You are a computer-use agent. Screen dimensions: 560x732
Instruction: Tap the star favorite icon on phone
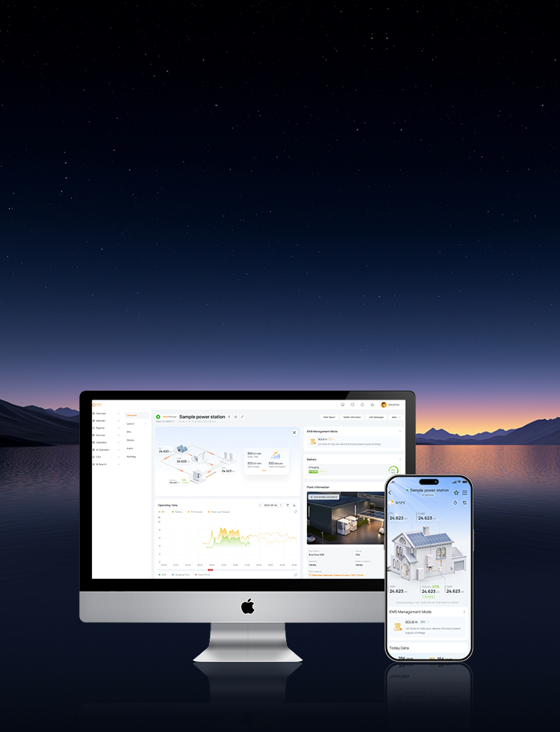pos(456,492)
